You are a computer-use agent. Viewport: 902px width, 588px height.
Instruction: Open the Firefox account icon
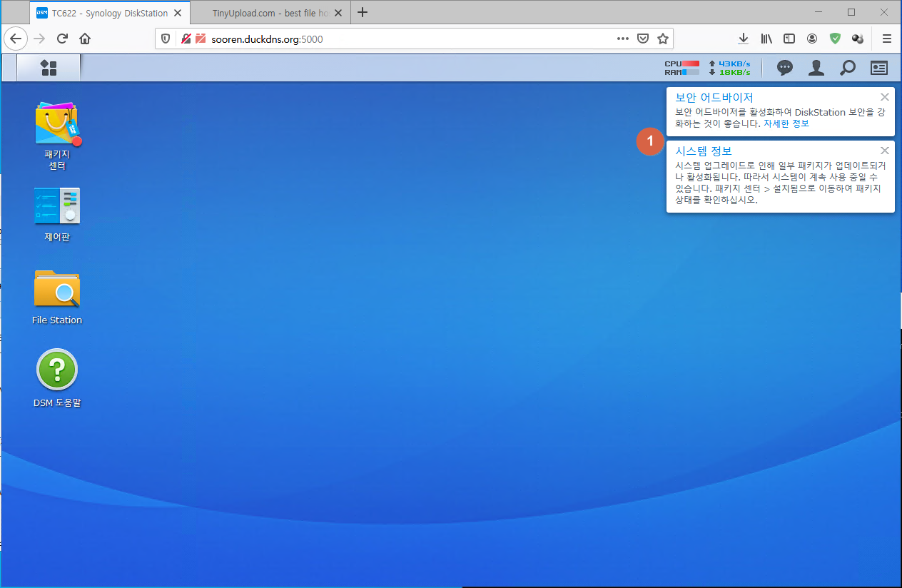812,39
